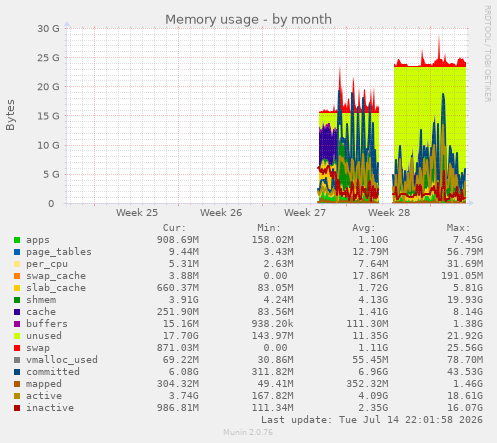The height and width of the screenshot is (443, 497).
Task: Click the 'Last update' timestamp line
Action: [372, 420]
